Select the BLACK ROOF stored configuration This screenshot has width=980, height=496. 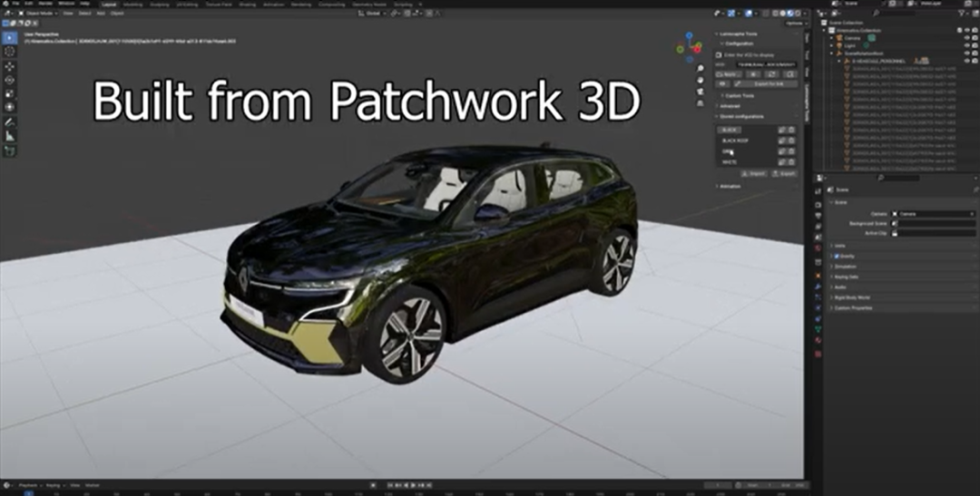pyautogui.click(x=735, y=141)
